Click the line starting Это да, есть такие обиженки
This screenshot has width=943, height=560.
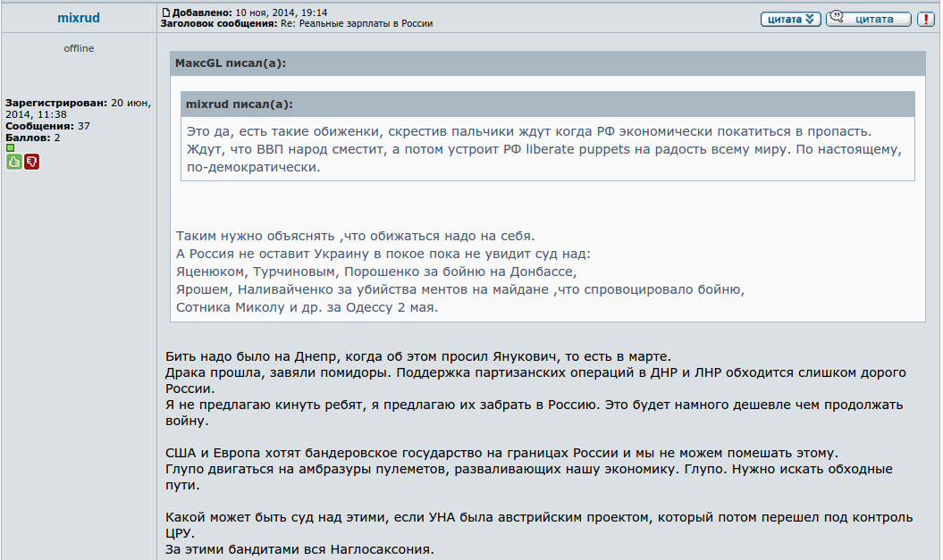[528, 131]
